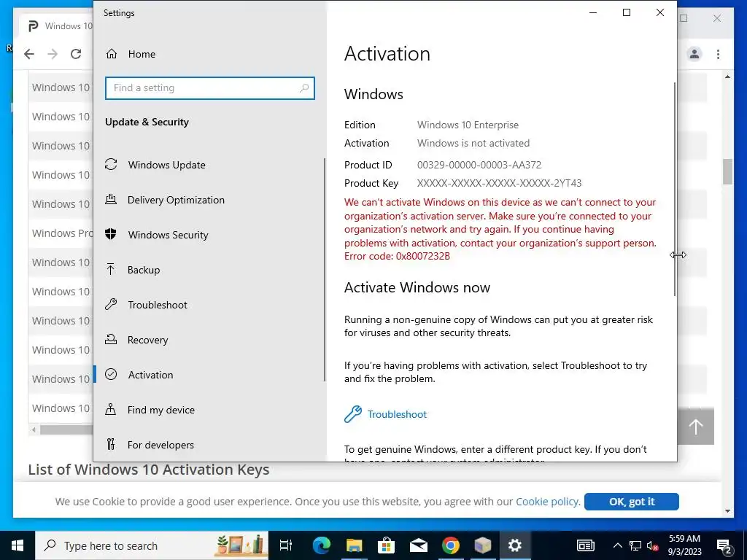
Task: Click the Product ID 00329-00000-00003-AA372
Action: pyautogui.click(x=479, y=165)
